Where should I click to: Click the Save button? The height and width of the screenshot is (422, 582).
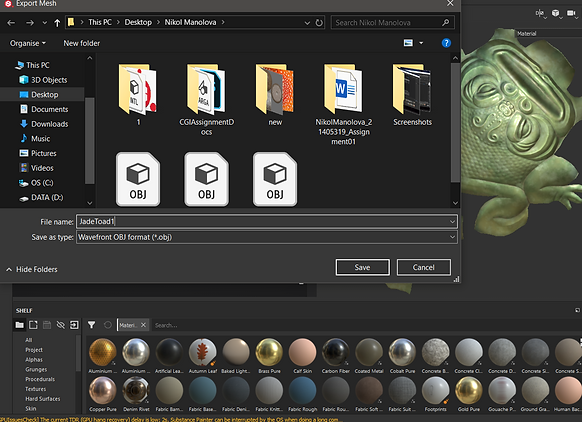pyautogui.click(x=362, y=267)
